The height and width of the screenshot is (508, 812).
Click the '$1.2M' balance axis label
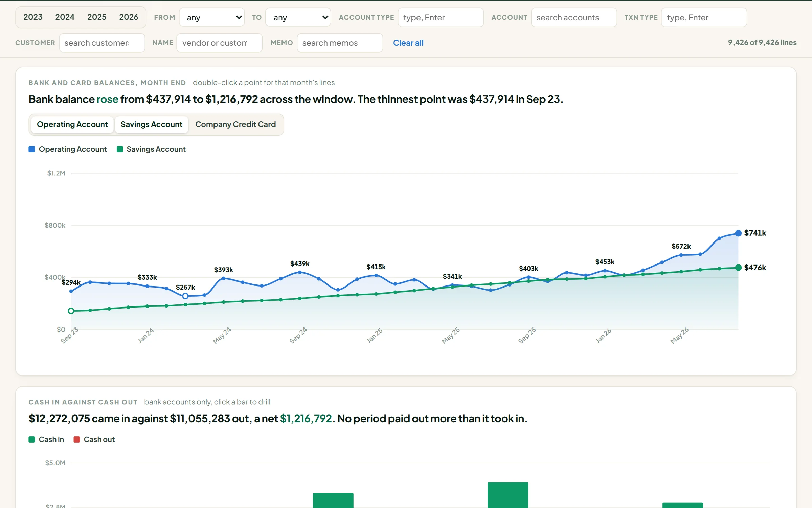coord(56,173)
